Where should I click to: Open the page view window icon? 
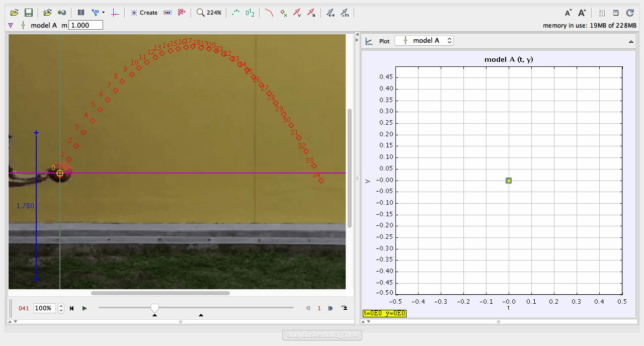[x=615, y=13]
